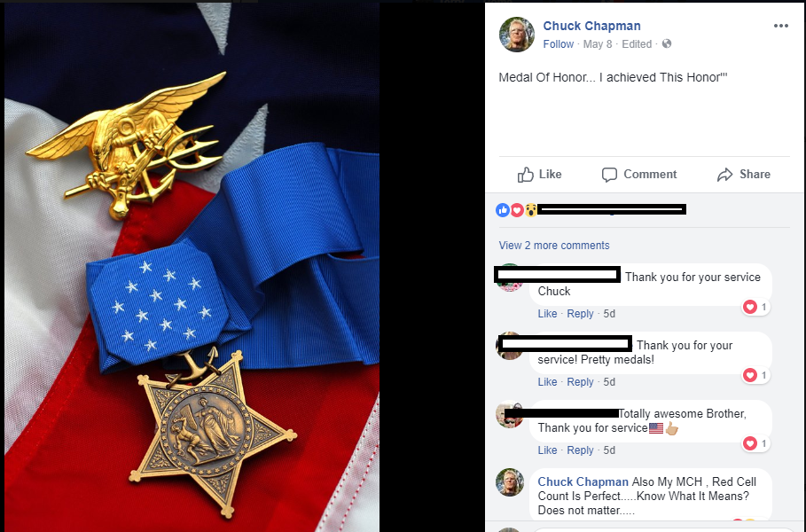Reply to the 'Pretty medals!' comment
806x532 pixels.
click(580, 382)
